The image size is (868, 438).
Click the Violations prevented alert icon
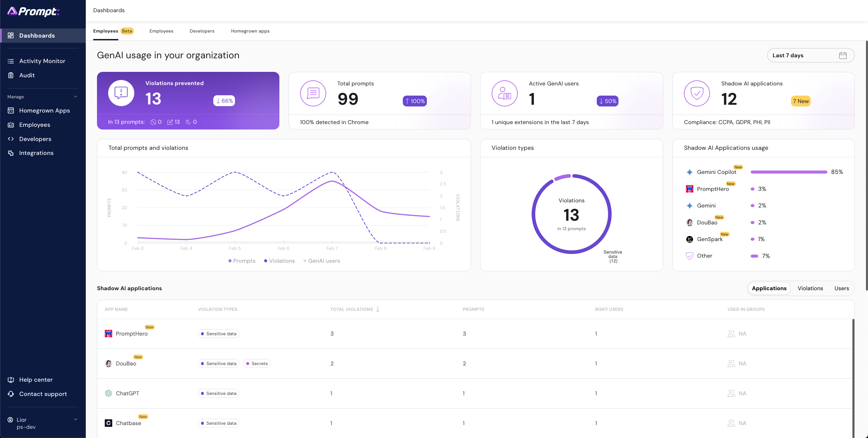tap(121, 93)
